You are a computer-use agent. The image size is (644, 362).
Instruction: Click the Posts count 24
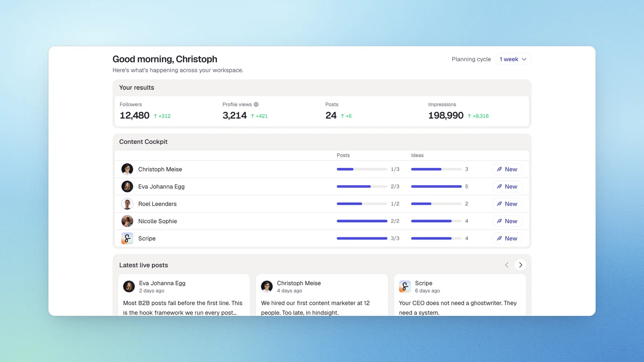(331, 115)
